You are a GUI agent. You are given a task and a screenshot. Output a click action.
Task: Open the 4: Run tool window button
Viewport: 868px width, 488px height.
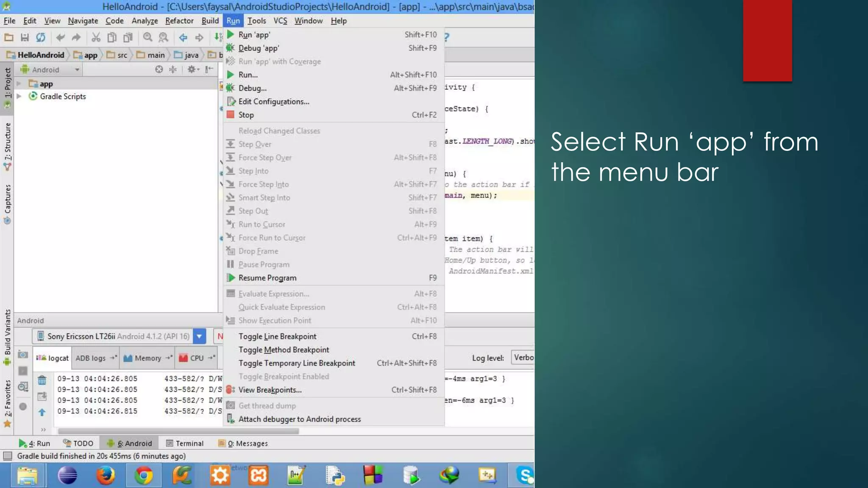coord(35,443)
